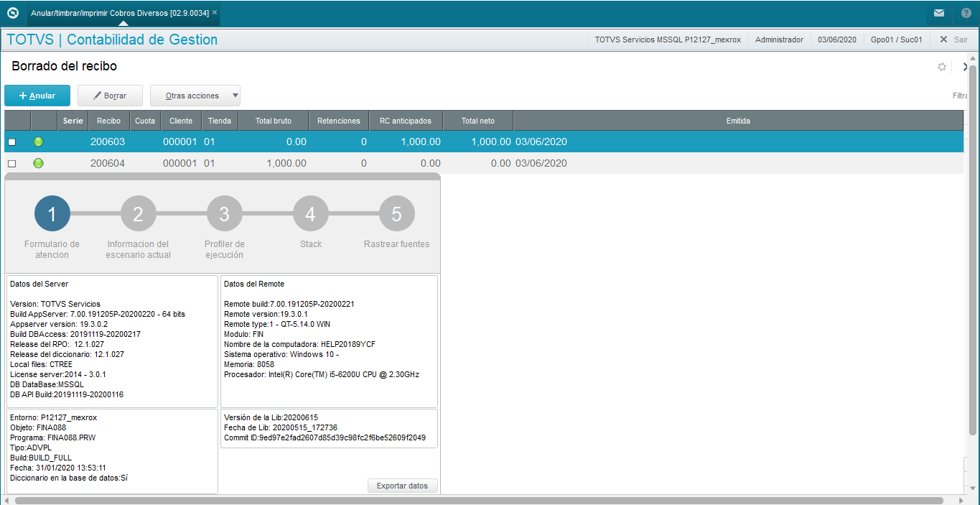Click the vertical scrollbar
The height and width of the screenshot is (505, 980).
pos(973,249)
